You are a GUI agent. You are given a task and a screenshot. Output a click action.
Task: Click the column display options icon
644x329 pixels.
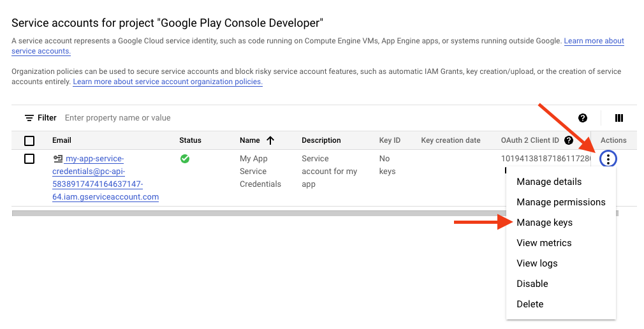619,118
